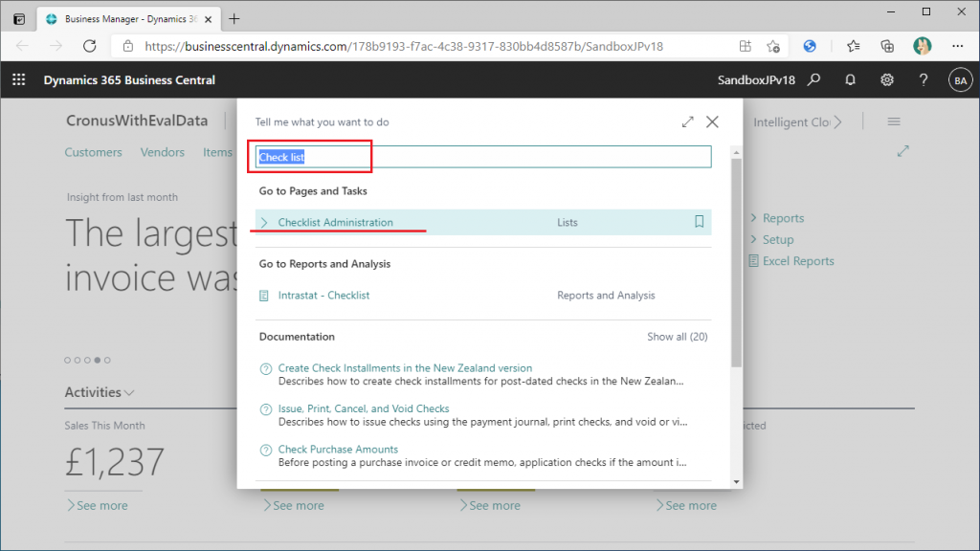Click help icon beside Check Purchase Amounts
The height and width of the screenshot is (551, 980).
tap(266, 450)
